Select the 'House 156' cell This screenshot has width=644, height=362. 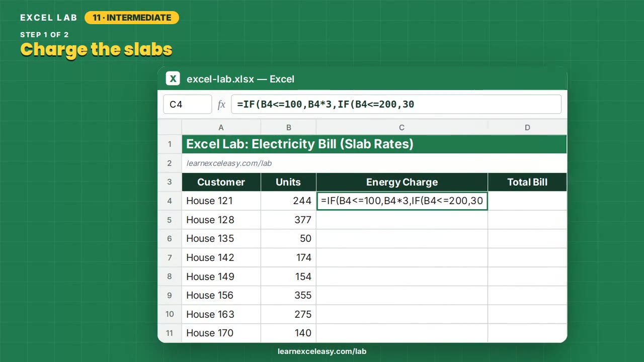click(221, 295)
